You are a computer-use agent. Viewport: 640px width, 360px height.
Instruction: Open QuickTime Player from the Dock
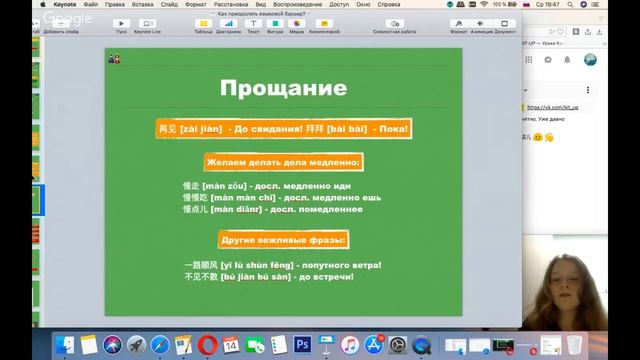(421, 345)
